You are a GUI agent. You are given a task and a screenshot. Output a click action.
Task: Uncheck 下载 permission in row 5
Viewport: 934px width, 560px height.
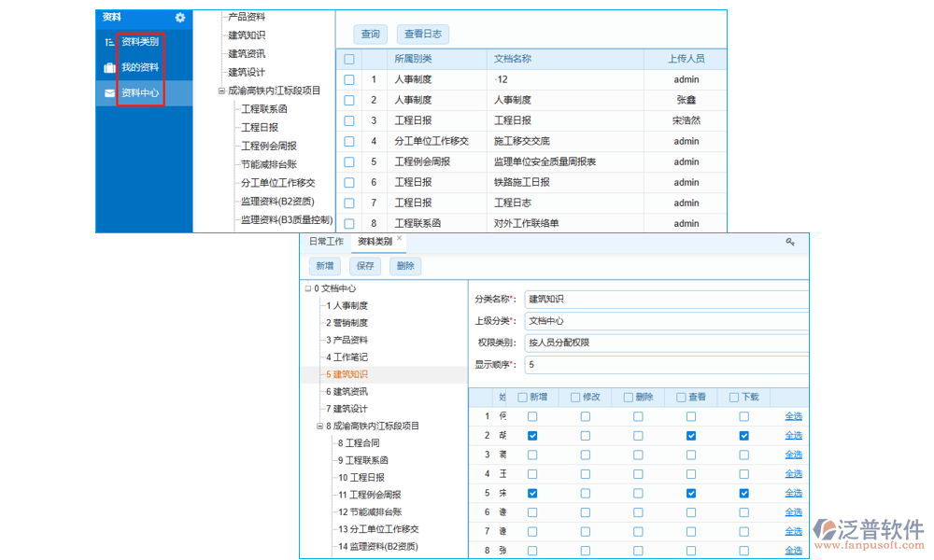point(744,494)
